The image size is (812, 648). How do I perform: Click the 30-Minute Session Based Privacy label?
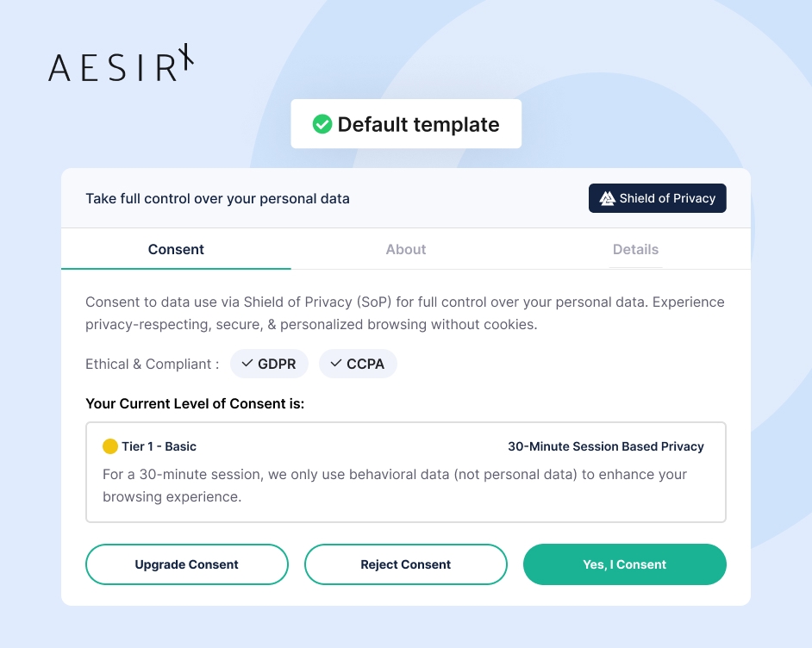[606, 446]
